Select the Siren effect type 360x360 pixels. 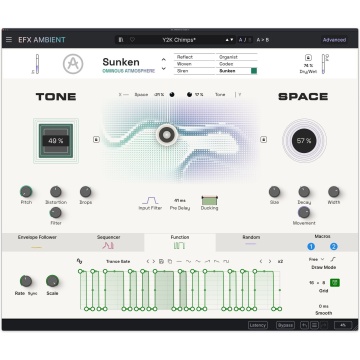194,71
